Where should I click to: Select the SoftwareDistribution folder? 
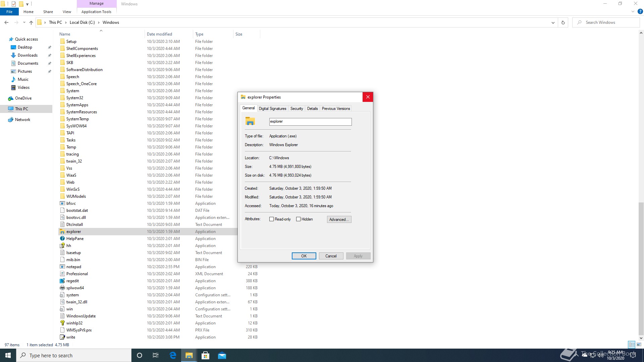pos(84,70)
